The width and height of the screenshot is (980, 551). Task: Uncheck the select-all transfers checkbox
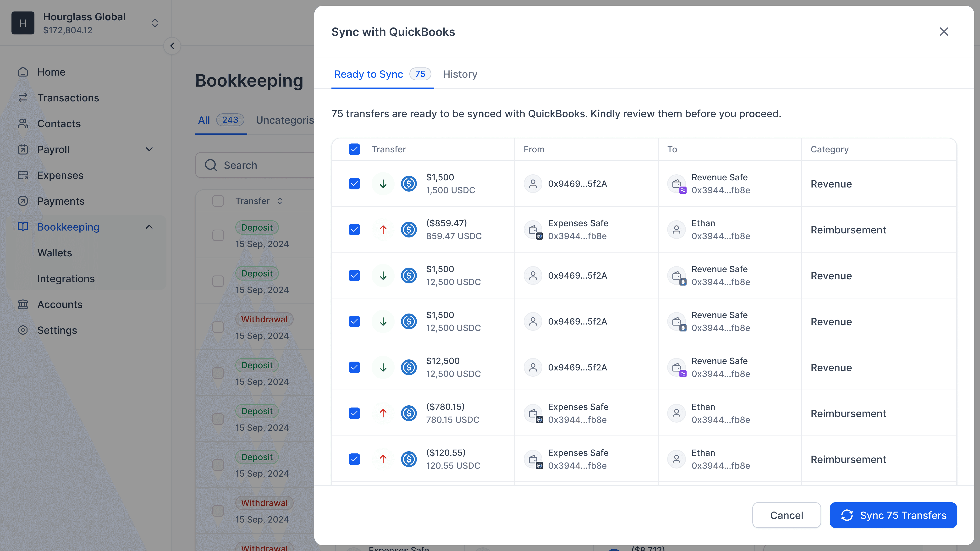click(x=354, y=149)
